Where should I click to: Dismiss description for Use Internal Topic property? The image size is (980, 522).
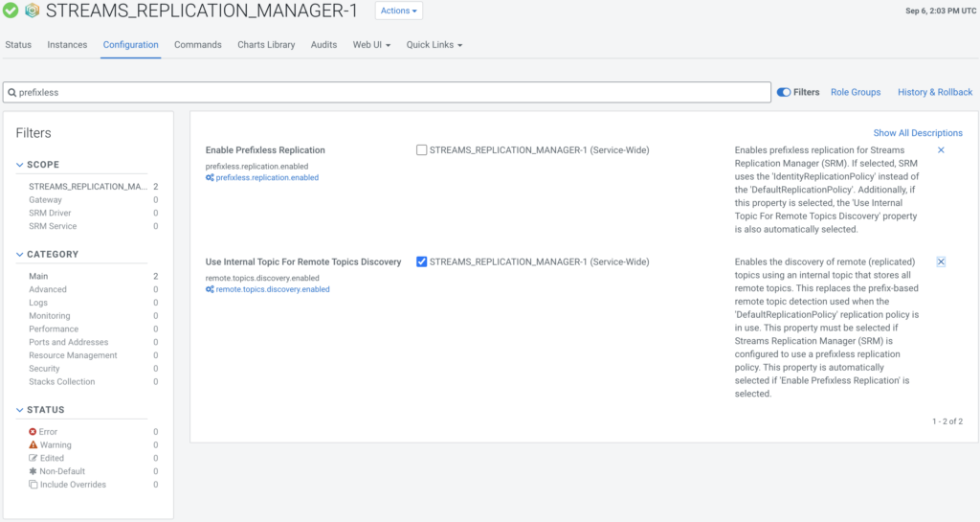pyautogui.click(x=941, y=261)
